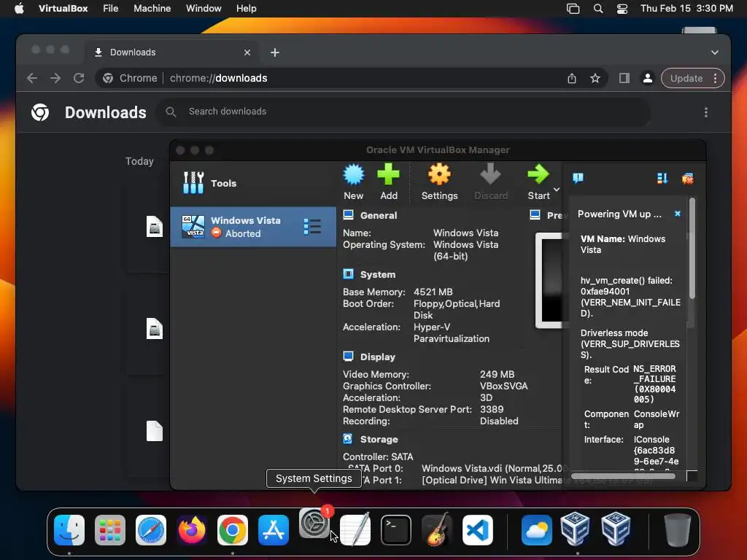The height and width of the screenshot is (560, 747).
Task: Click the Search downloads field
Action: pos(405,112)
